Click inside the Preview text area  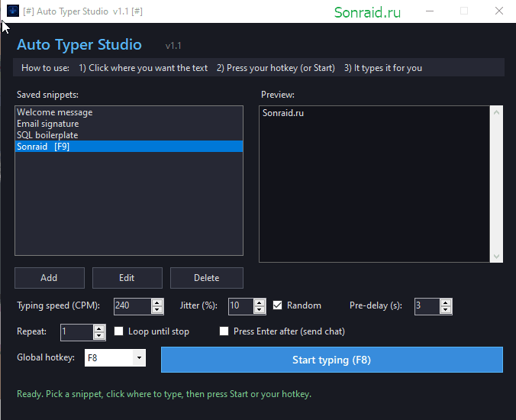click(375, 184)
